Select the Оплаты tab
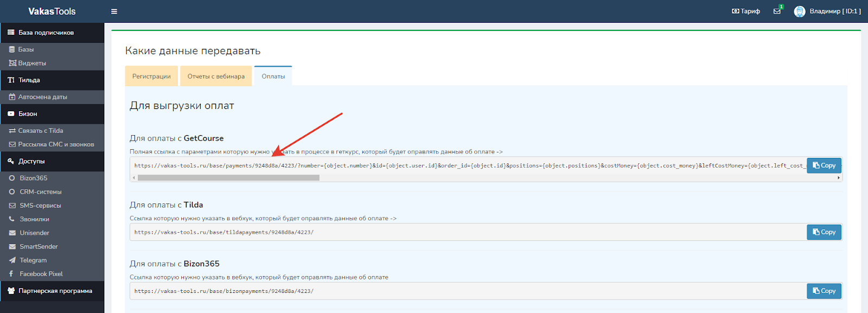Screen dimensions: 868x313 (x=273, y=76)
